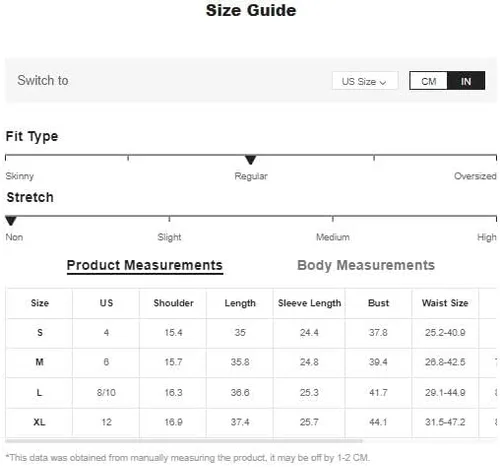Open the US Size dropdown
500x467 pixels.
tap(365, 81)
